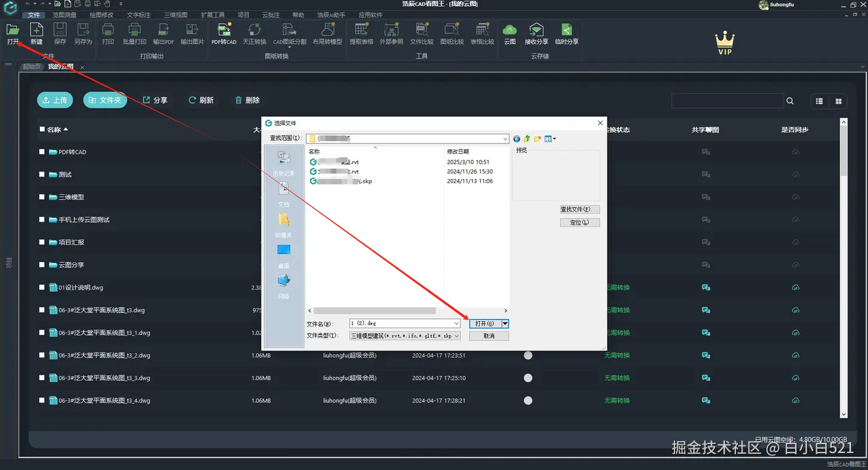Click shared-chat icon in 01设计说明.dwg row

pos(705,287)
